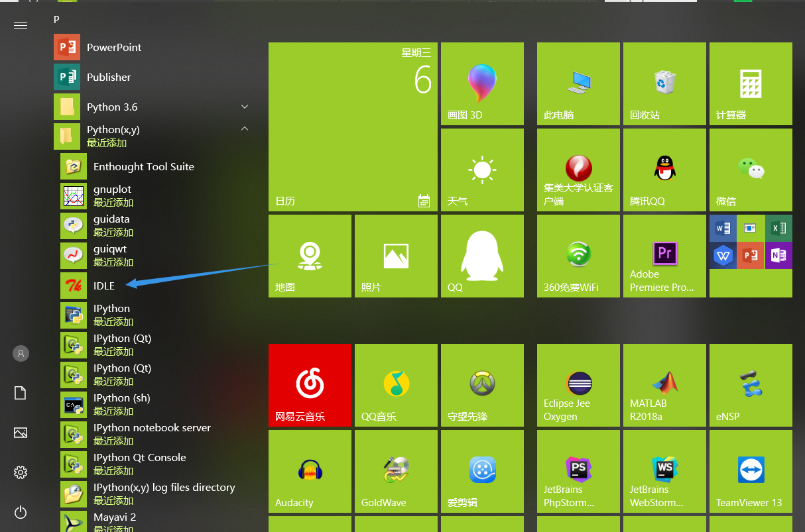Open the Recycle Bin (回收站) tile
The image size is (805, 532).
[664, 83]
